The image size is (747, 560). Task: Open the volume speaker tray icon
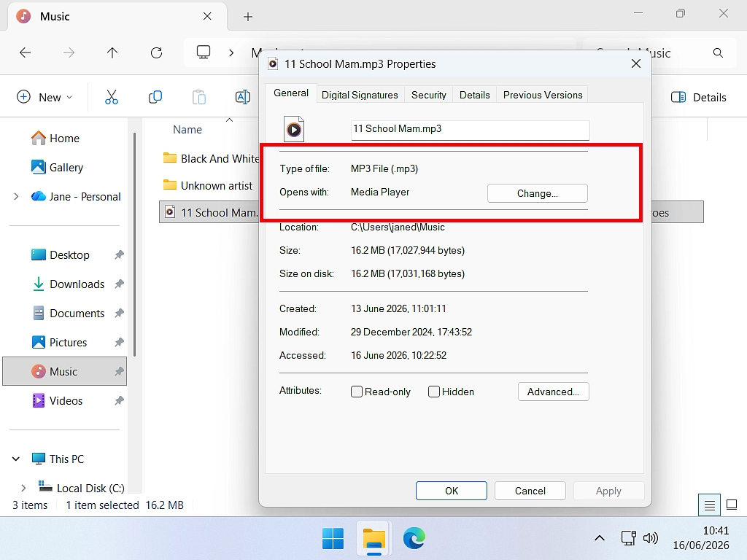(x=650, y=539)
